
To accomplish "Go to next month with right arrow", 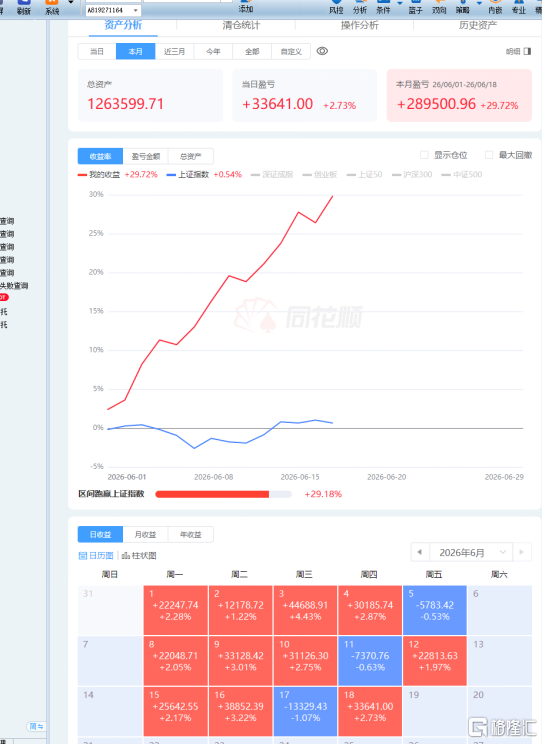I will 522,552.
